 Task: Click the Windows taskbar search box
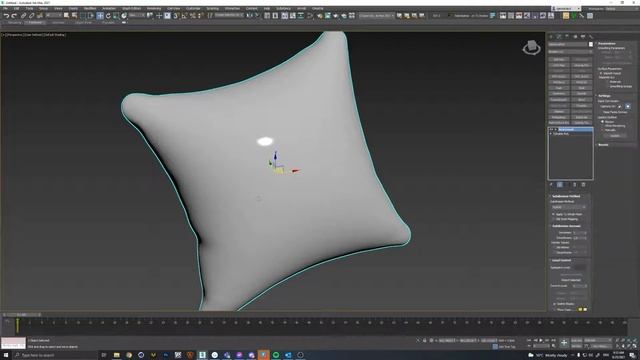56,355
